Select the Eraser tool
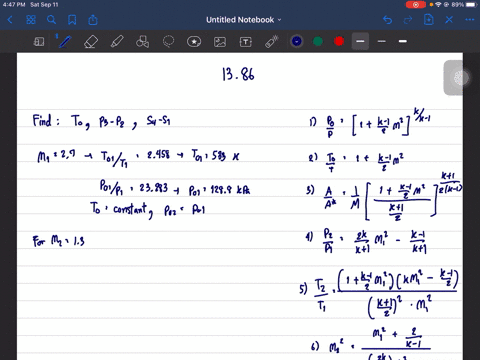The height and width of the screenshot is (360, 480). (91, 42)
